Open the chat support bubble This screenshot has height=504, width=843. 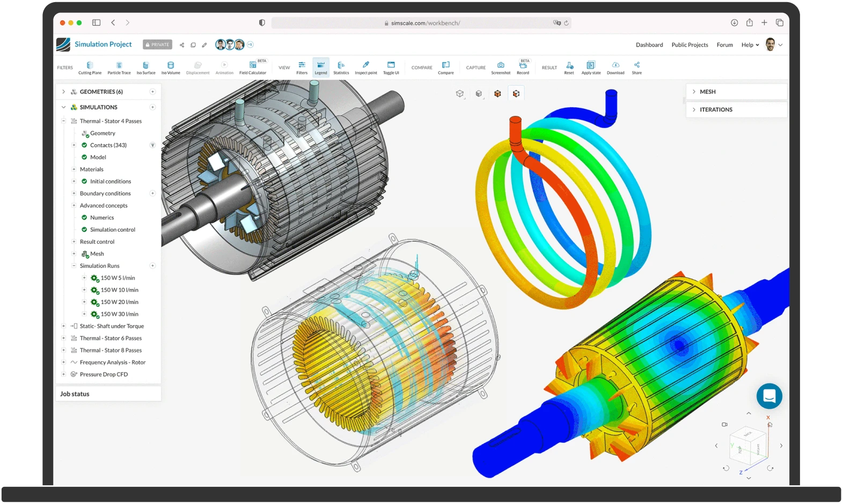pos(769,396)
